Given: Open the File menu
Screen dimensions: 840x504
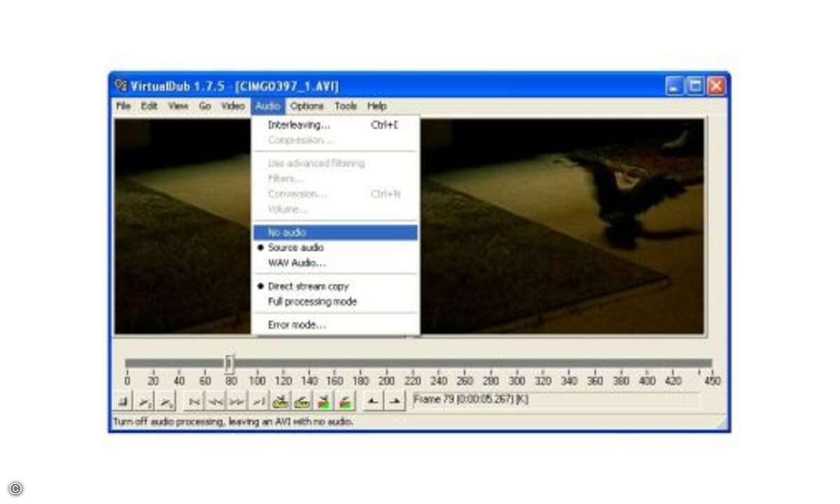Looking at the screenshot, I should pos(123,106).
